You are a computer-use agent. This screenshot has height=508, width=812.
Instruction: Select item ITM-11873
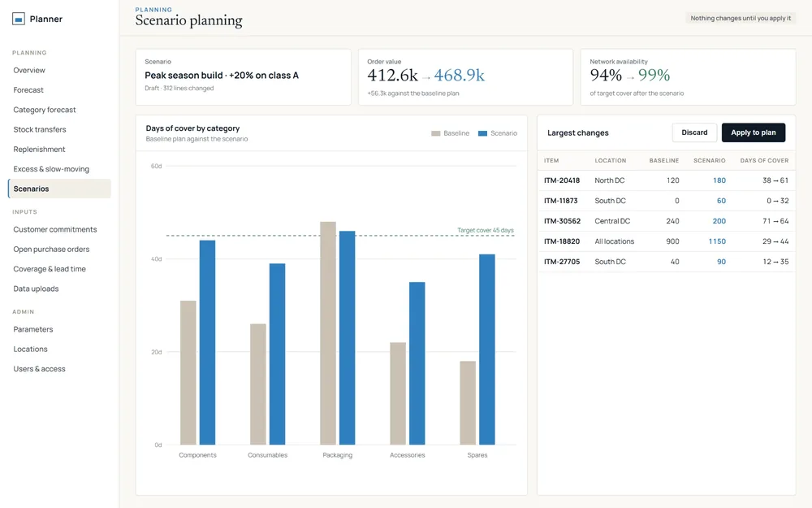pyautogui.click(x=561, y=201)
